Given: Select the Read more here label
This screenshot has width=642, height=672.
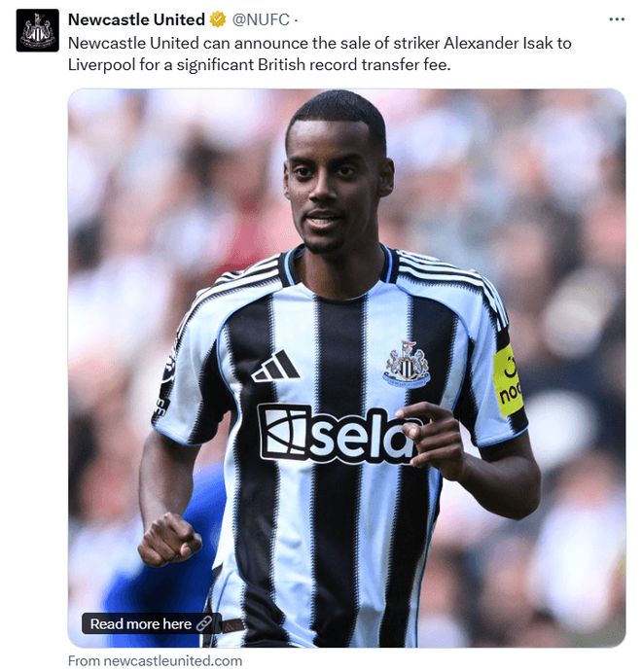Looking at the screenshot, I should point(141,624).
